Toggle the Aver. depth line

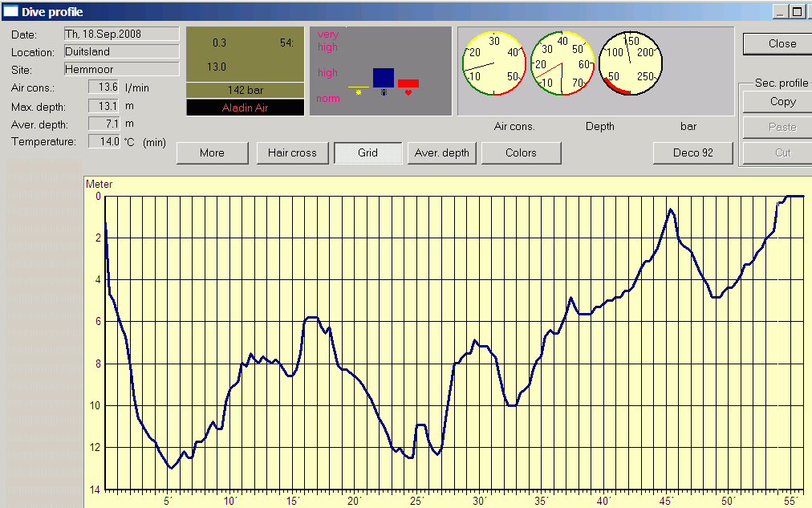(442, 152)
